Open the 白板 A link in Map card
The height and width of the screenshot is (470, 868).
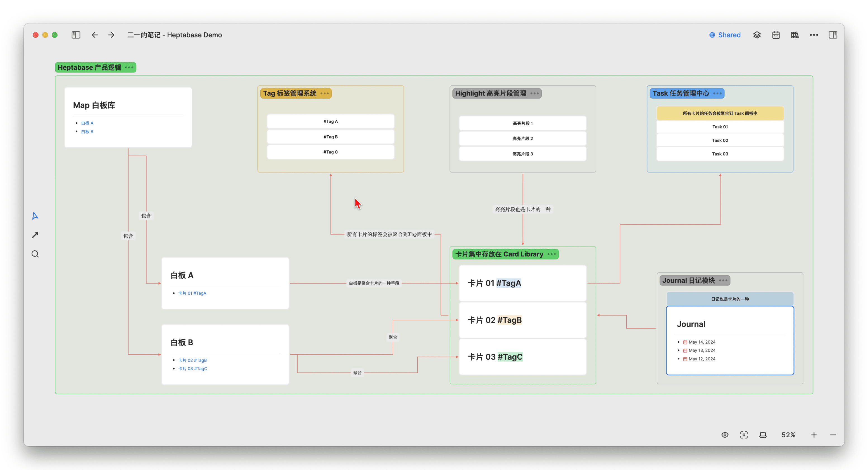click(x=87, y=123)
